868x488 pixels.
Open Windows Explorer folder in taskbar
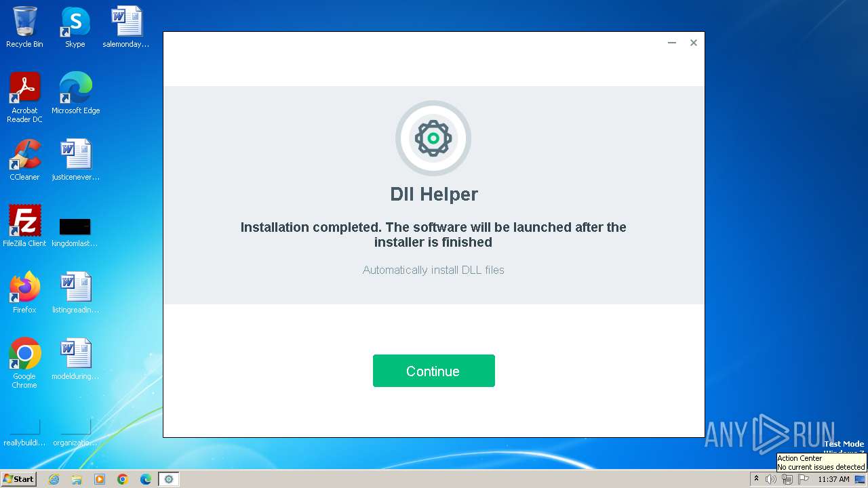77,479
